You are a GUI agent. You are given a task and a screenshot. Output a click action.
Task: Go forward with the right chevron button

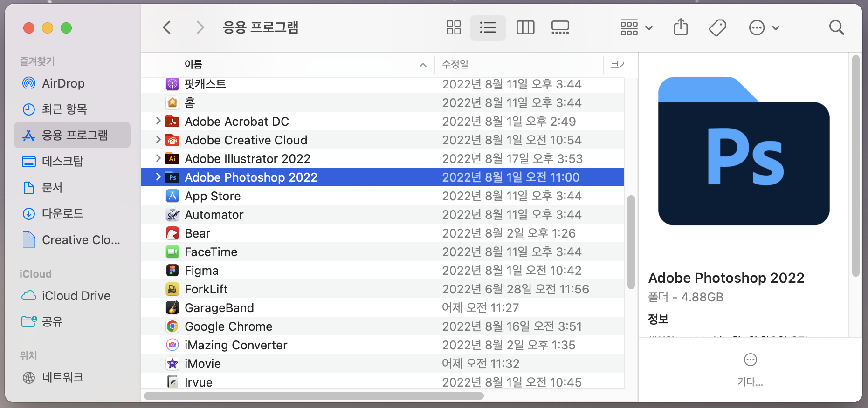pos(200,27)
